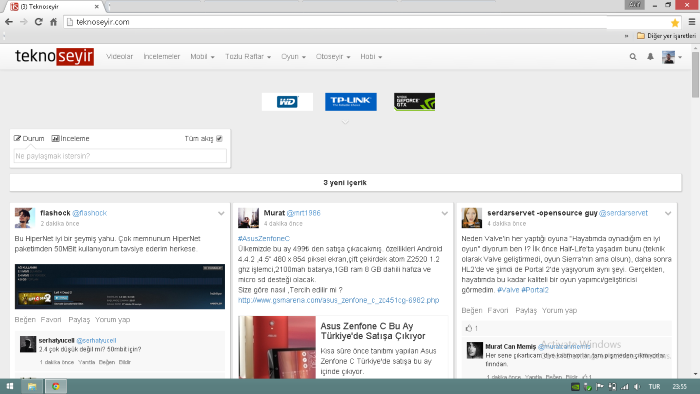
Task: Click the @serhatyucell commenter link
Action: pos(96,340)
